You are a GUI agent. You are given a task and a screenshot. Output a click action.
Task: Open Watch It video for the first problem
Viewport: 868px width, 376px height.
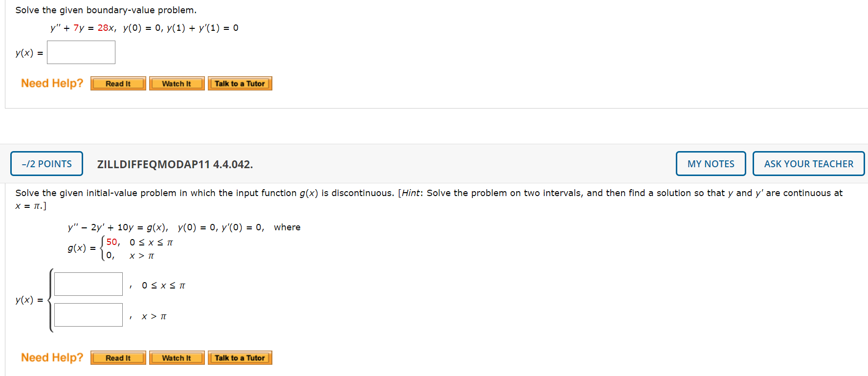(x=177, y=83)
